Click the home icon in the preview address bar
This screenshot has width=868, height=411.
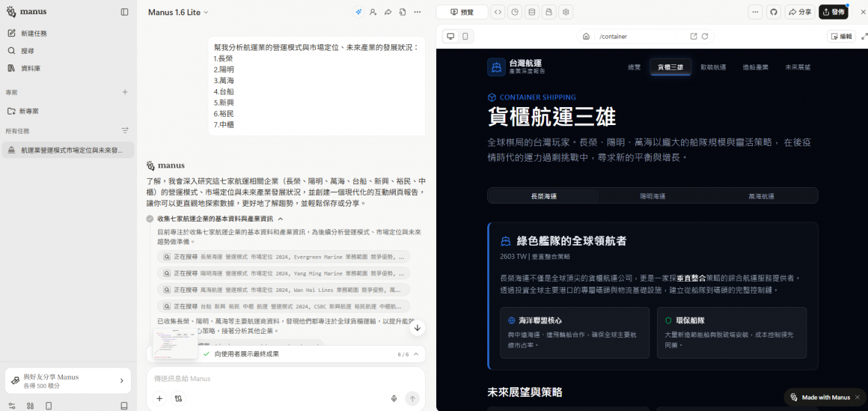[x=586, y=37]
